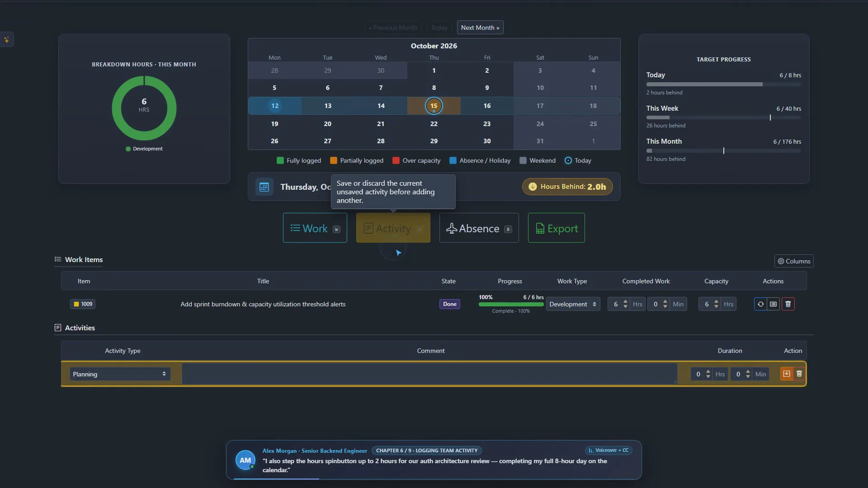Click the This Week progress bar
Image resolution: width=868 pixels, height=488 pixels.
(723, 117)
